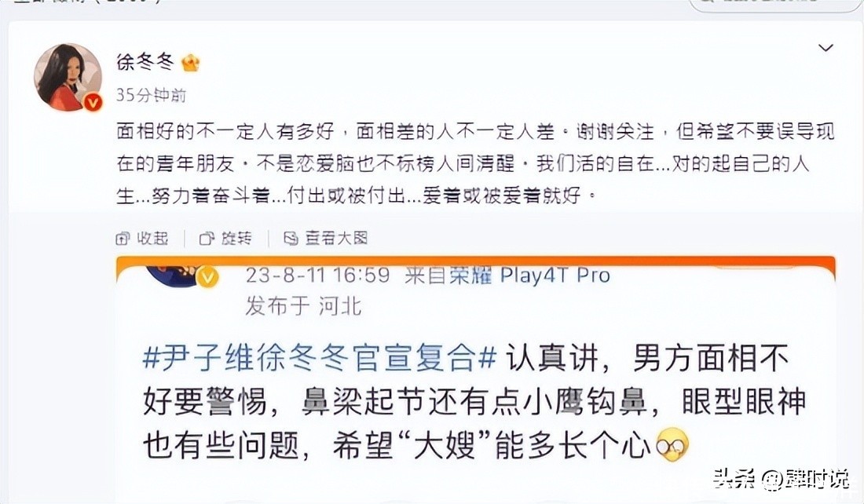Open the 35分钟前 post timestamp
The image size is (864, 504).
[151, 95]
